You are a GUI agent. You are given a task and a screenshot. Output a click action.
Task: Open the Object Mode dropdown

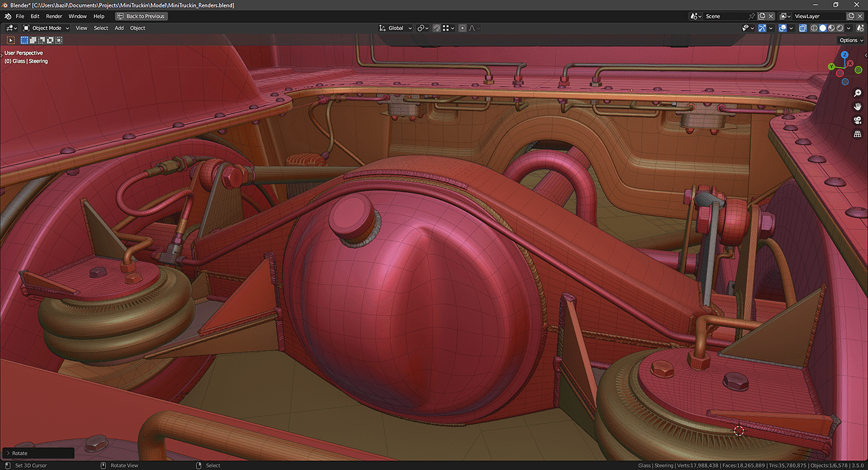click(x=46, y=28)
